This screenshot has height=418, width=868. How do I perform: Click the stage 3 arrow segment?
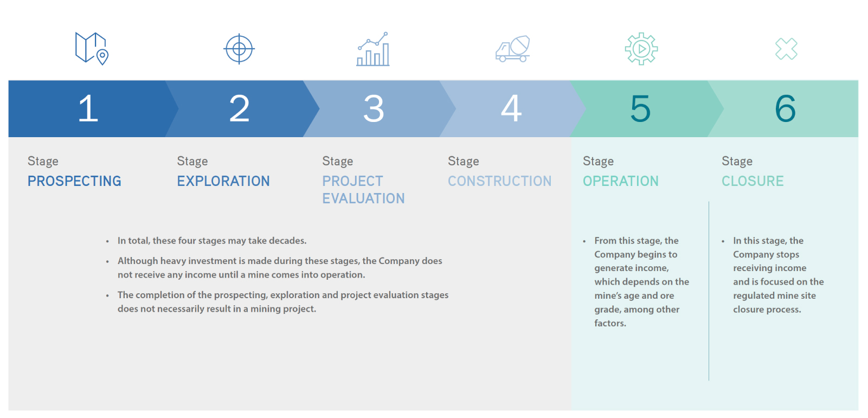374,109
